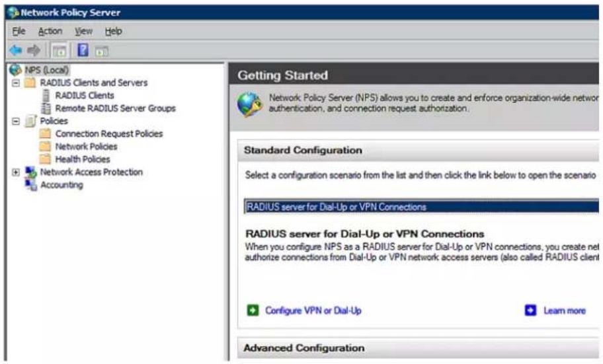Select the Health Policies item
The image size is (603, 364).
(83, 159)
